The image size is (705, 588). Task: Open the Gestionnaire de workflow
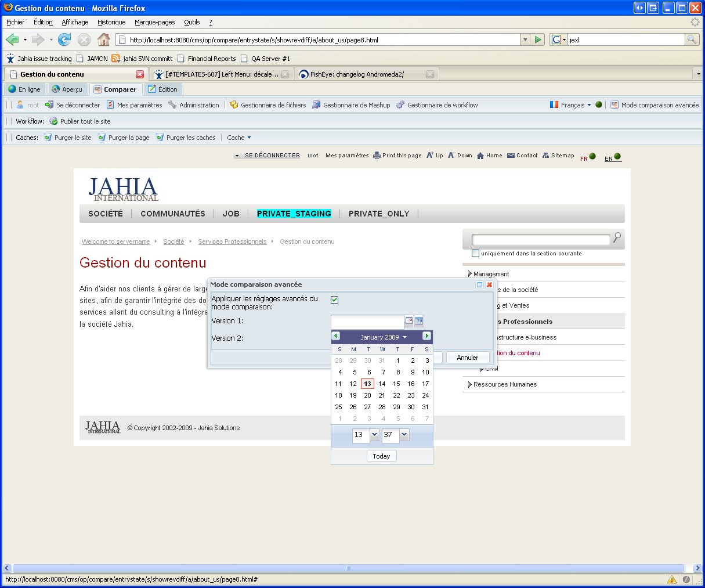pos(437,105)
